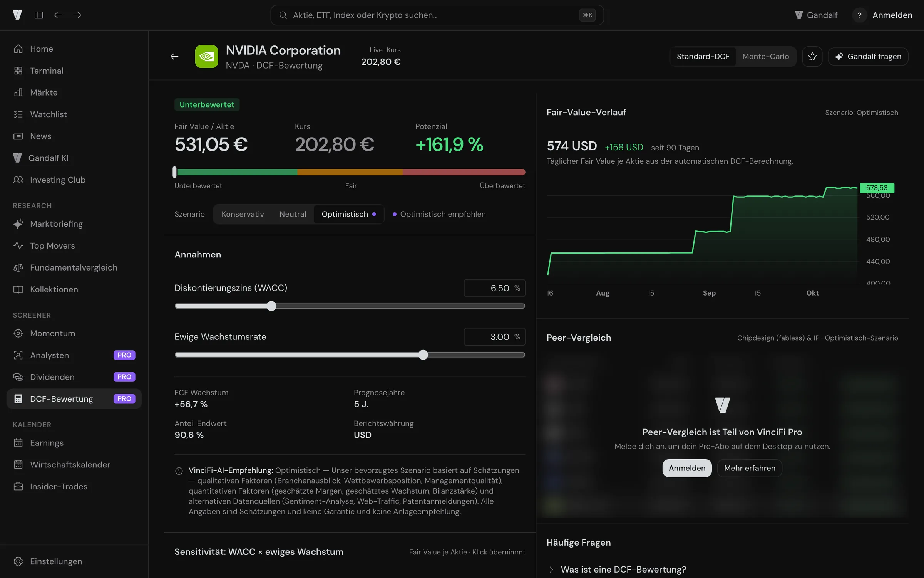924x578 pixels.
Task: Open Marktbriefing
Action: coord(74,224)
